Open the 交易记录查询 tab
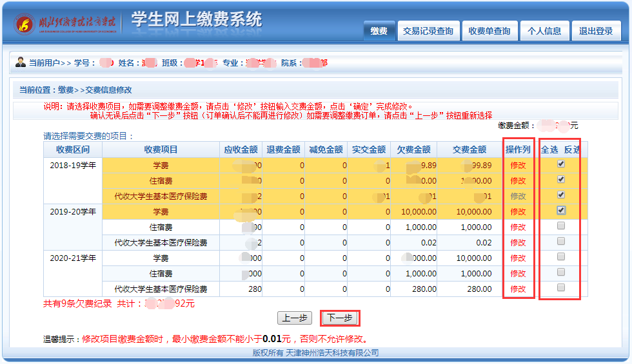 [428, 31]
